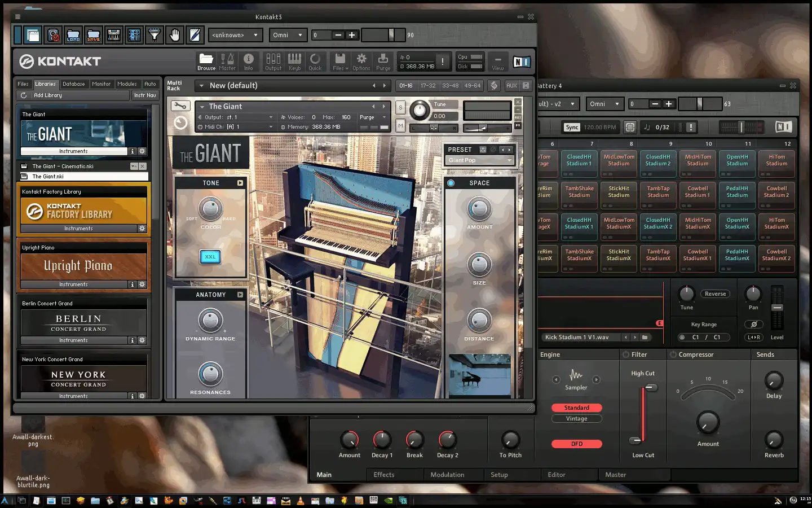Click the wrench icon beside The Giant

[x=180, y=106]
